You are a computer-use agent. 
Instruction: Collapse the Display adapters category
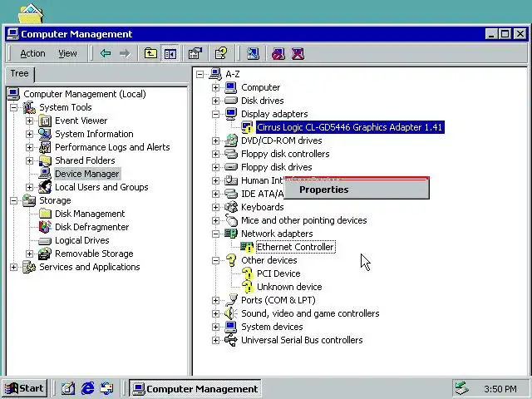tap(215, 114)
